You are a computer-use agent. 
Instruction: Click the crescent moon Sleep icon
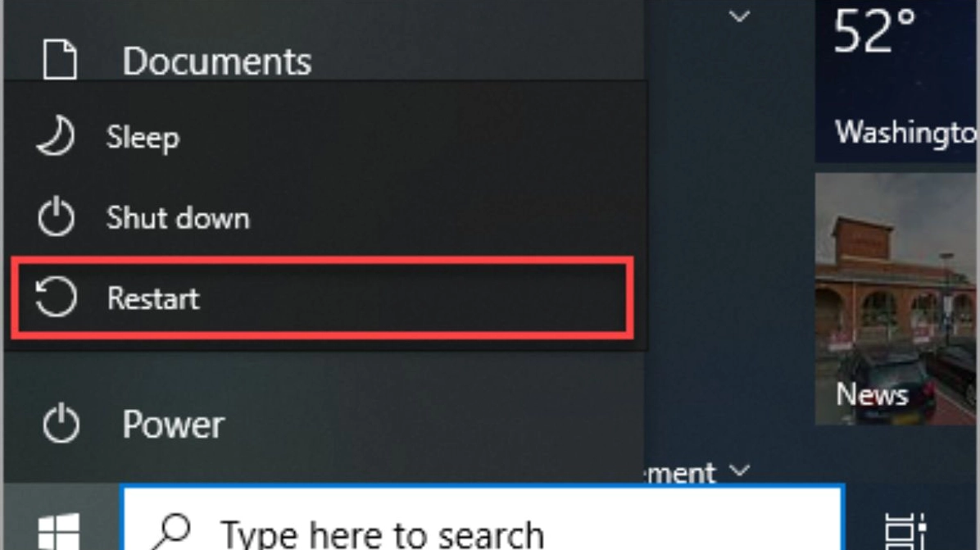[x=56, y=135]
